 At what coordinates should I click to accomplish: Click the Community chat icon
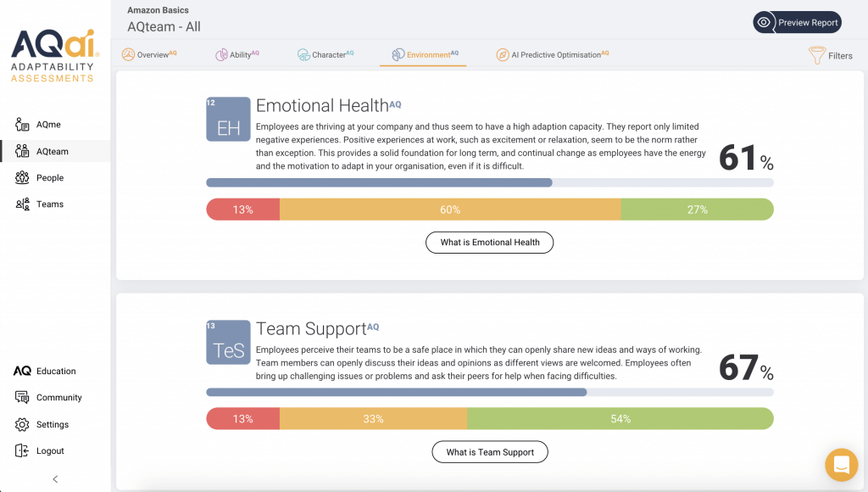tap(22, 397)
